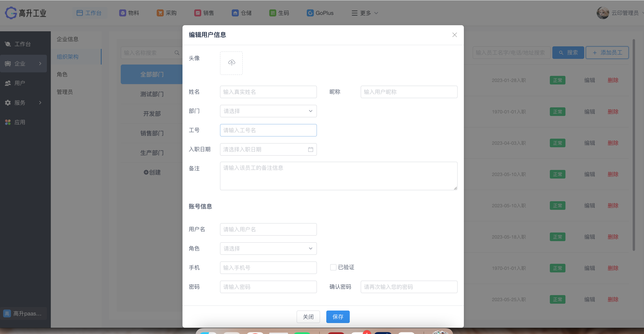644x334 pixels.
Task: Click 删除 for the 2023-04-03 employee
Action: [x=613, y=143]
